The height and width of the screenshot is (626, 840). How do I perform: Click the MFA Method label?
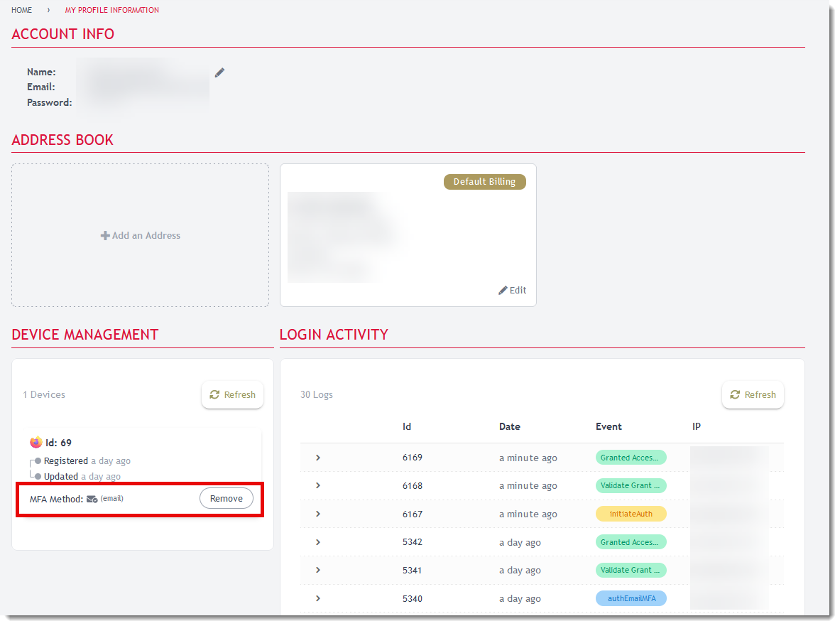[56, 499]
